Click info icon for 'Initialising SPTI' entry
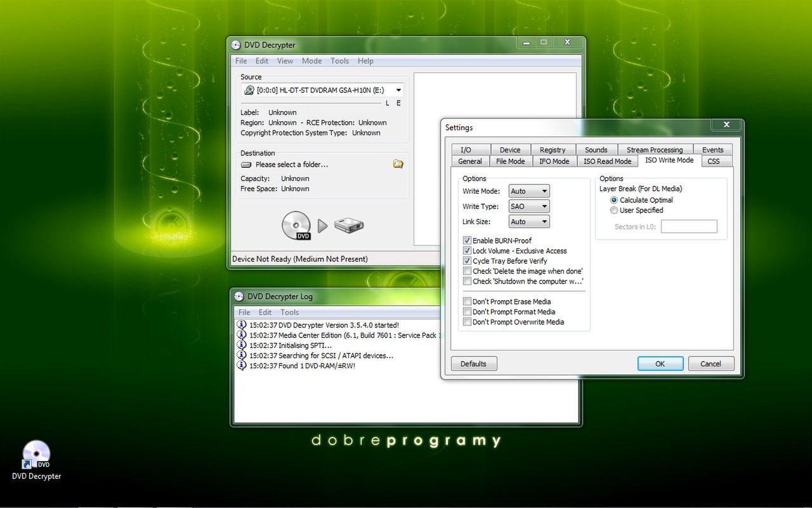This screenshot has width=812, height=508. pos(242,345)
